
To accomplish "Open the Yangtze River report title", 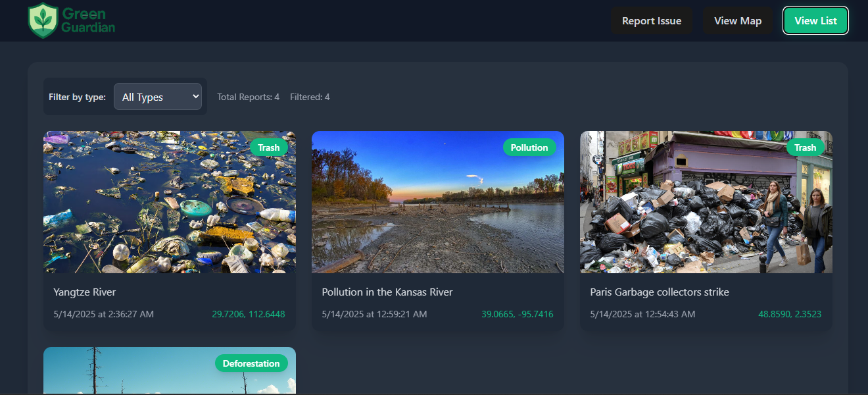I will point(85,292).
